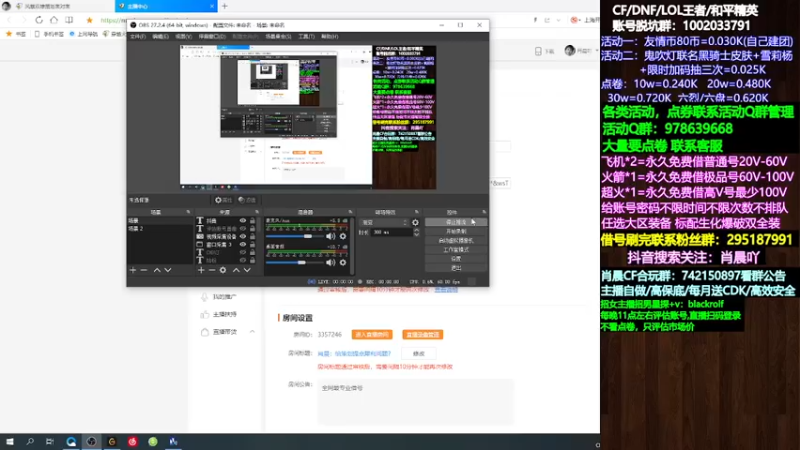Screen dimensions: 800x450
Task: Open the View menu in OBS
Action: point(183,37)
